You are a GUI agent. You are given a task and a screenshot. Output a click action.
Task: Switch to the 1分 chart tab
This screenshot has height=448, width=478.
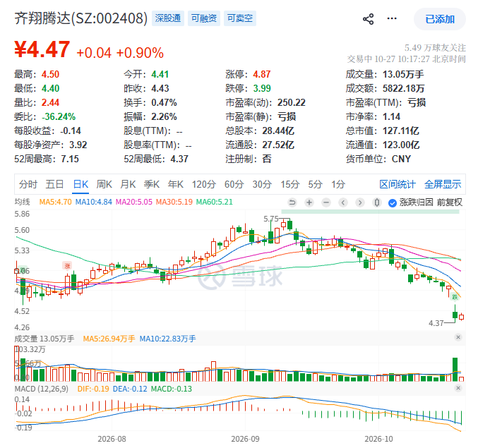[338, 184]
